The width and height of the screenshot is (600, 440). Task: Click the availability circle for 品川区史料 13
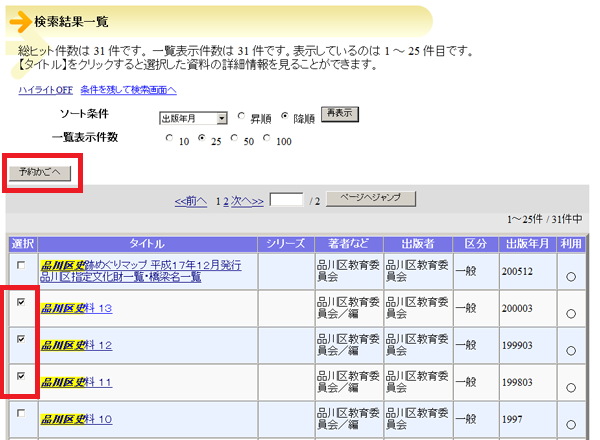tap(571, 314)
